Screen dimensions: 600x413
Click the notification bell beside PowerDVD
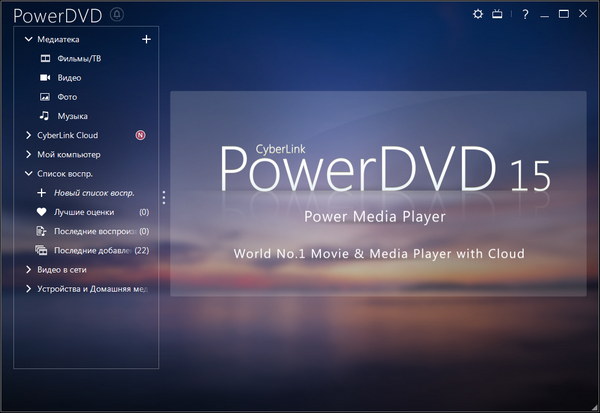tap(117, 15)
